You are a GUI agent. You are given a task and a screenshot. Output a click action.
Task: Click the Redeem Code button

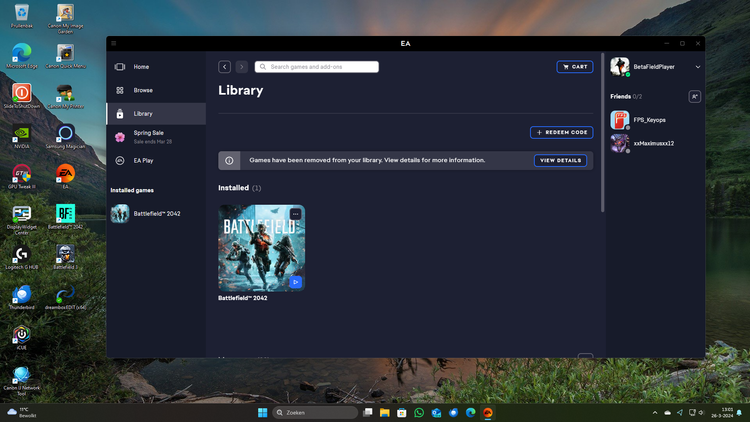coord(561,132)
